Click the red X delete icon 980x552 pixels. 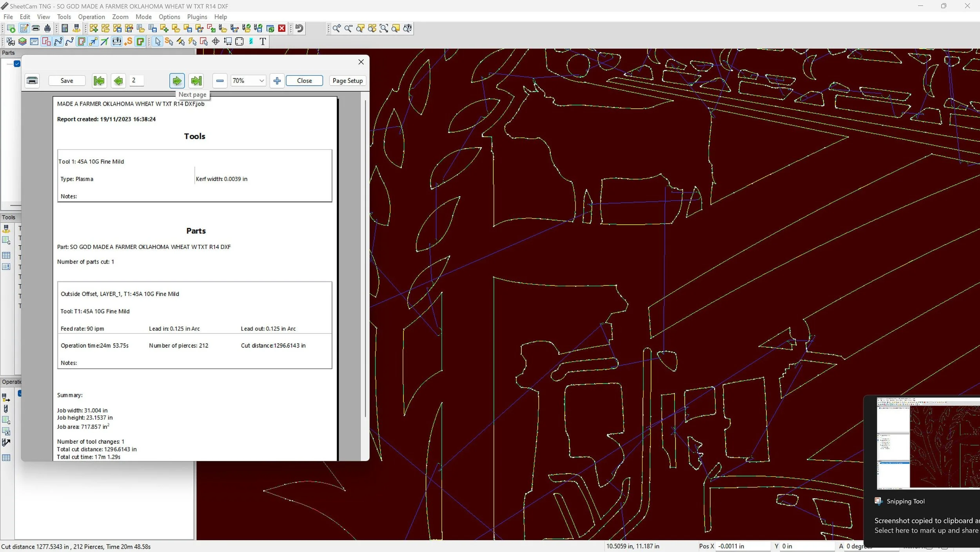coord(282,28)
